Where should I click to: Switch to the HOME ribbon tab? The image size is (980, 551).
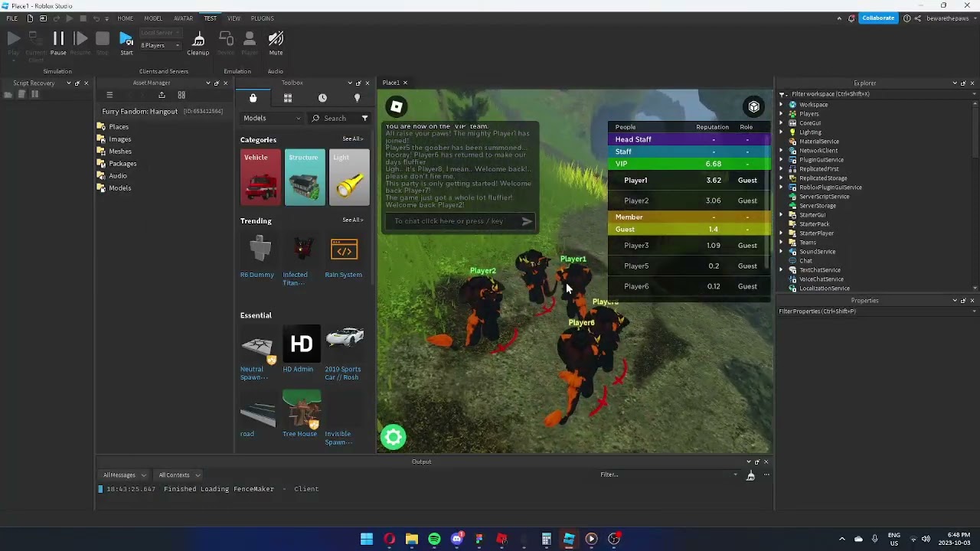click(125, 18)
